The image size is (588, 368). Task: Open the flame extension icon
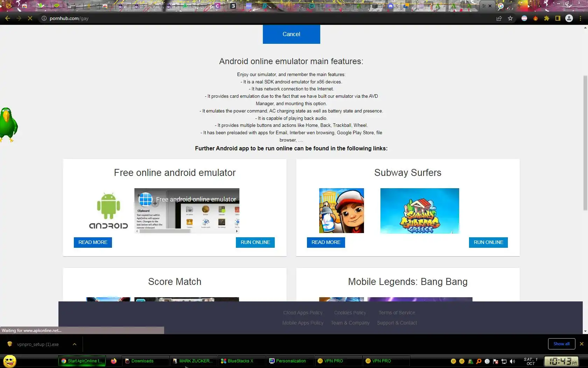[x=535, y=18]
